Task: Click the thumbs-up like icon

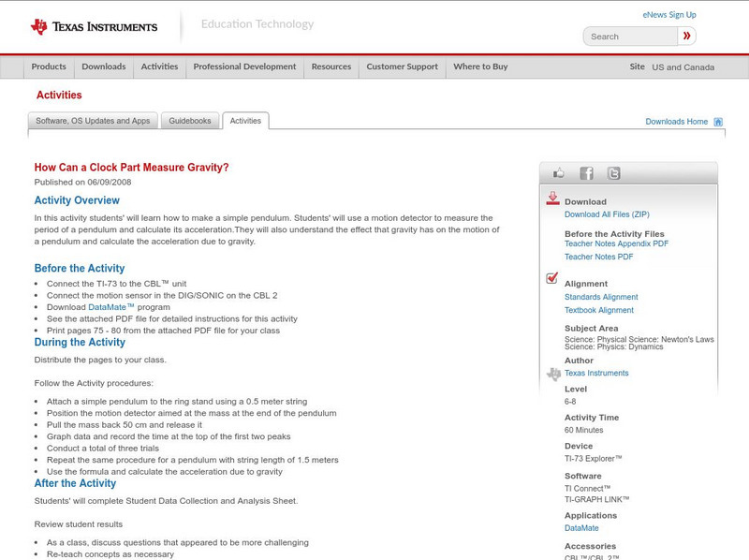Action: [558, 173]
